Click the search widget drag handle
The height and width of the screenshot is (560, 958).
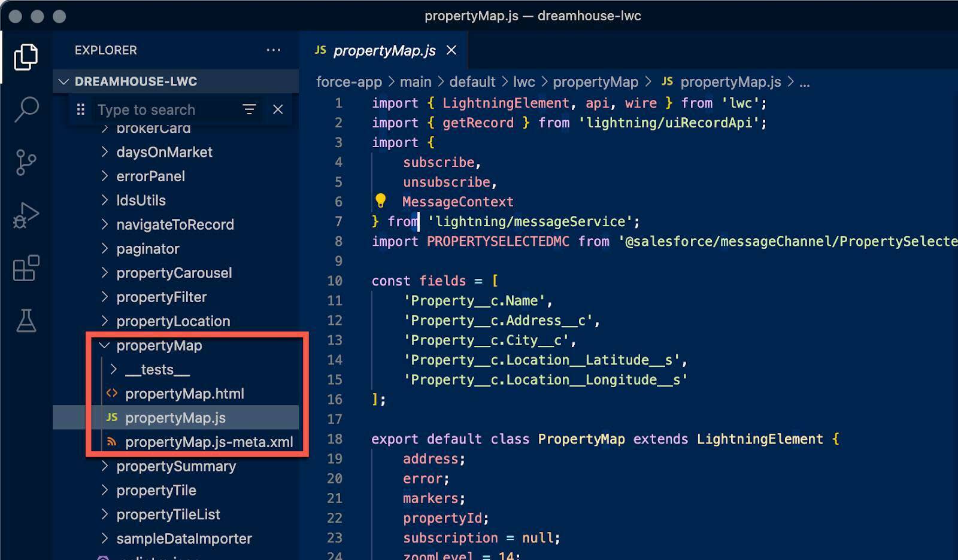(x=81, y=109)
